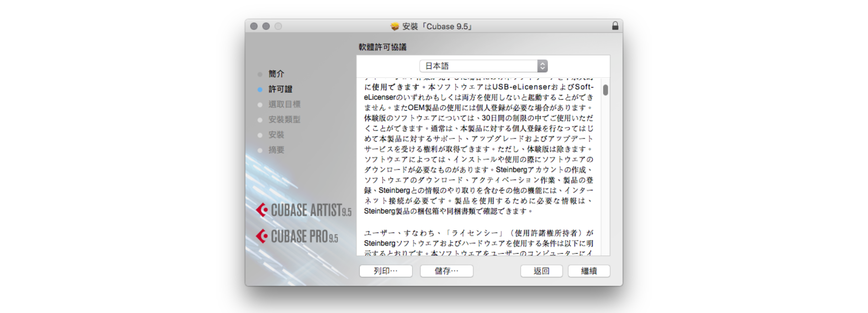
Task: Select the 摘要 step in sidebar
Action: 276,150
